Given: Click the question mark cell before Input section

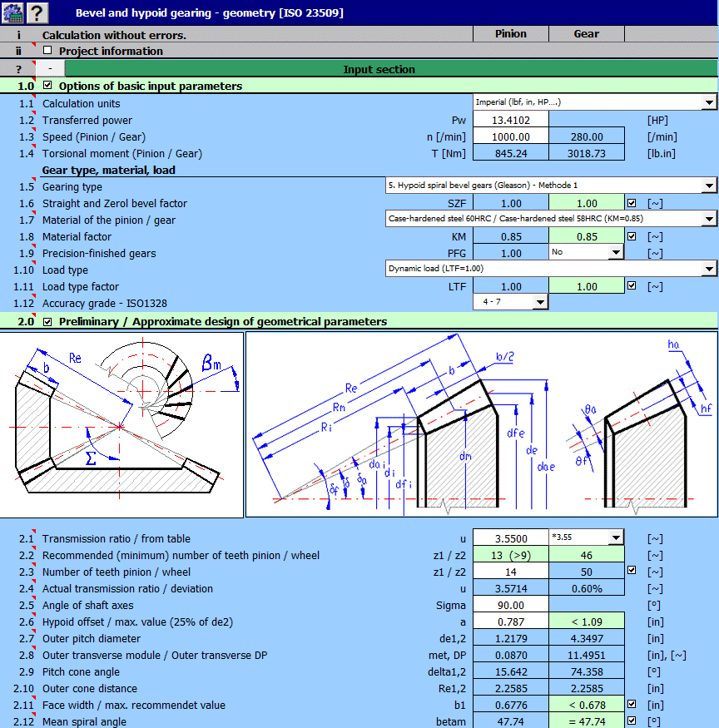Looking at the screenshot, I should coord(17,68).
